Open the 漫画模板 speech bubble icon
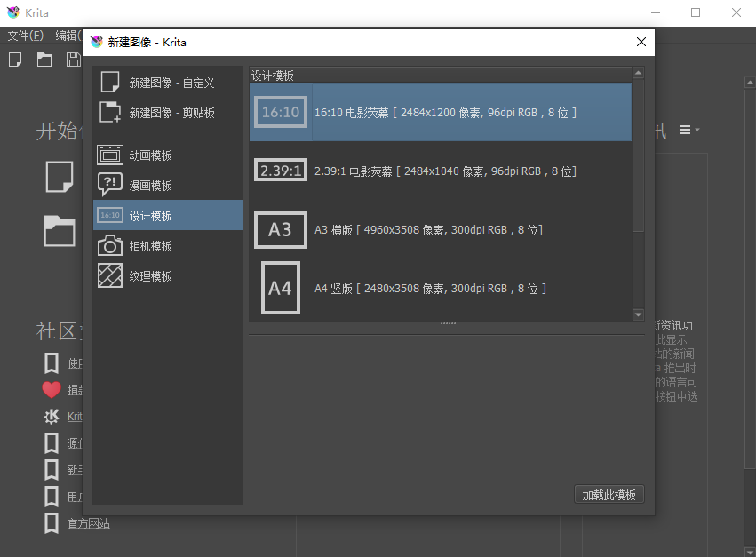756x557 pixels. coord(110,185)
